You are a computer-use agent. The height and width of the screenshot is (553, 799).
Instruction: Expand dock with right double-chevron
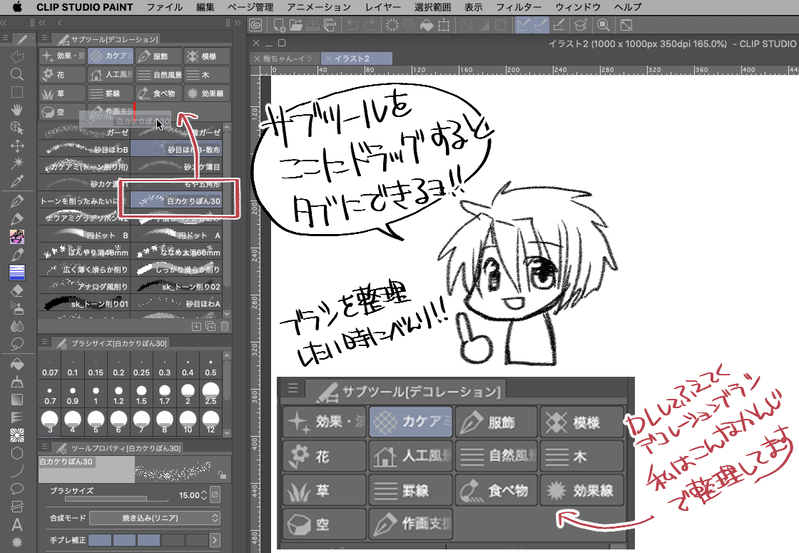[237, 23]
